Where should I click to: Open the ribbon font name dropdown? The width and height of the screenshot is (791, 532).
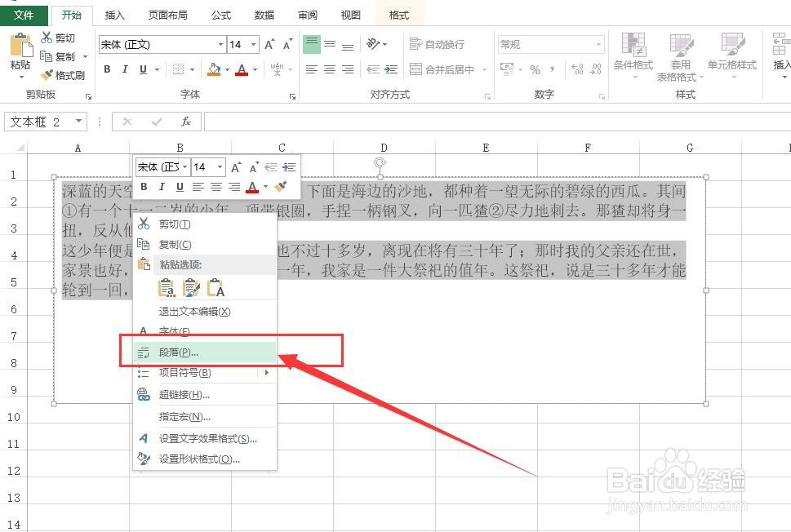(x=220, y=44)
